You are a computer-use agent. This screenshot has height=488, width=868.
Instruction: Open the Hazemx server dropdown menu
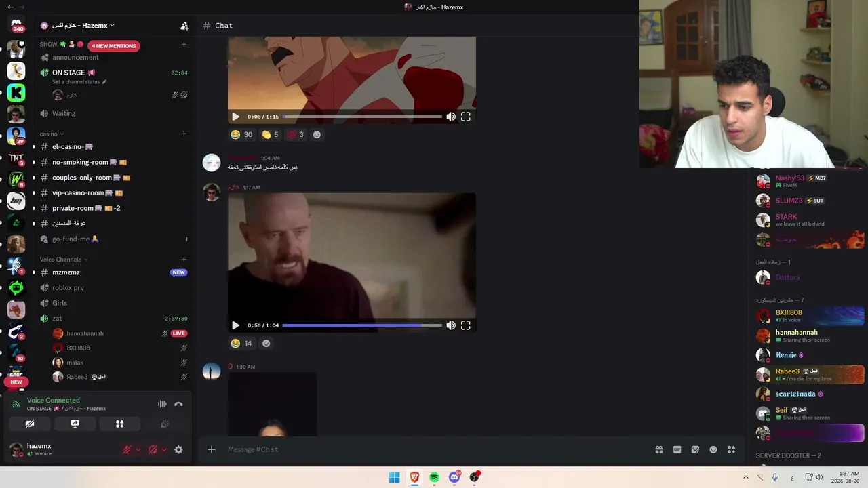coord(84,26)
